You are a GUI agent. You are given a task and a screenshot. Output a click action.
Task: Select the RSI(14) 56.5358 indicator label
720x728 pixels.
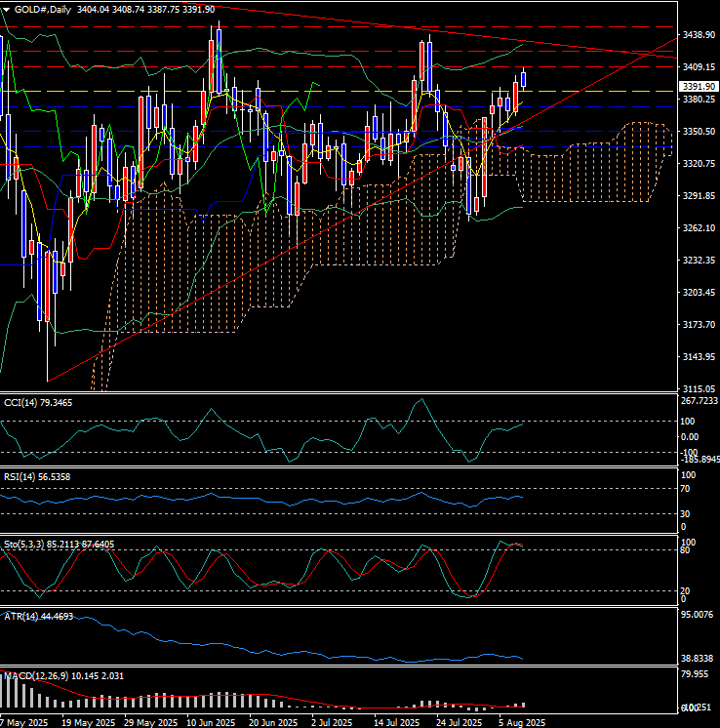pyautogui.click(x=37, y=477)
